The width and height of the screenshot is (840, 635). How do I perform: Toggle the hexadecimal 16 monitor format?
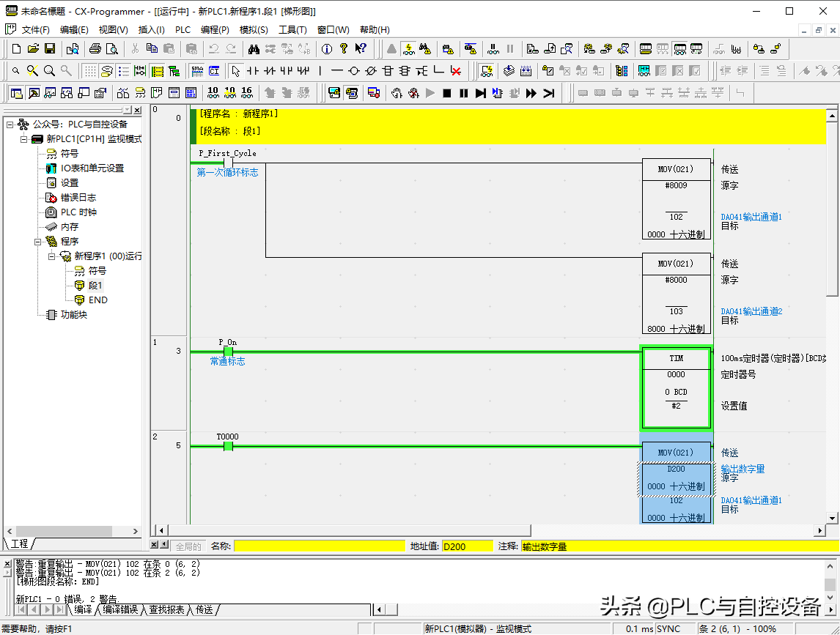[x=246, y=92]
